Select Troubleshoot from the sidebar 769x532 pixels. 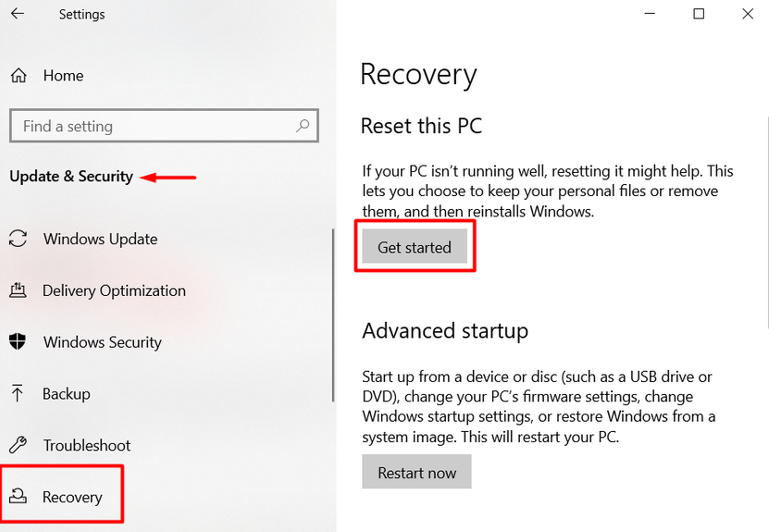coord(86,446)
